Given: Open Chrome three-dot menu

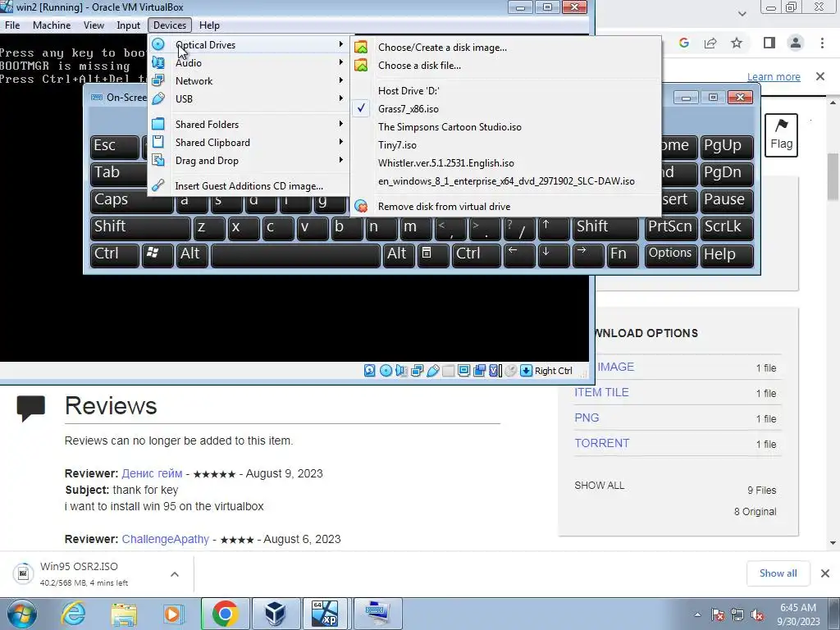Looking at the screenshot, I should [x=822, y=43].
